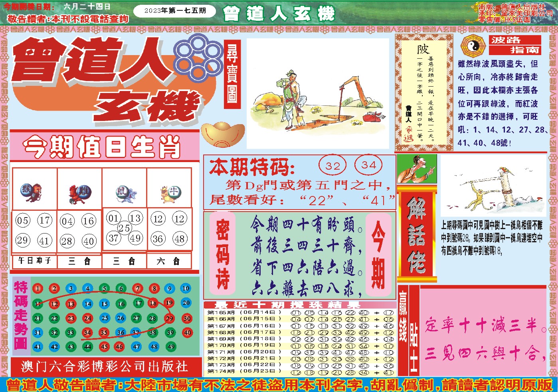Click red ball 1 in 特碼走勢圖
558x392 pixels.
tap(38, 288)
